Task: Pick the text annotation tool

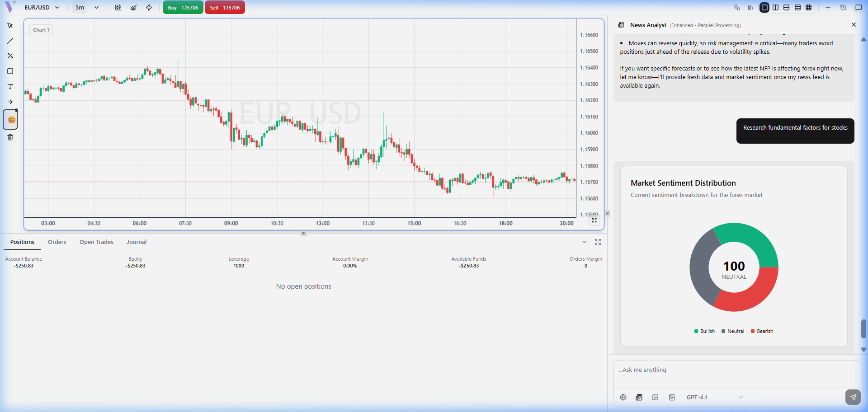Action: point(10,87)
